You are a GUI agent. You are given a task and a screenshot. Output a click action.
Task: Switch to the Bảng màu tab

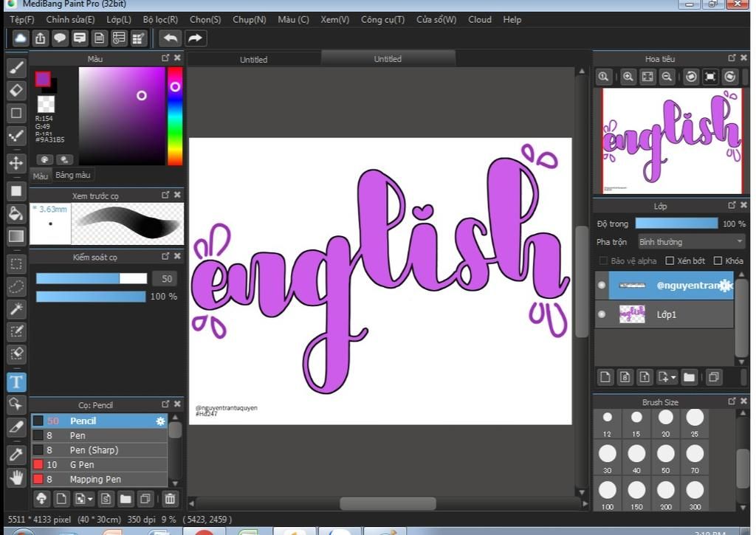pyautogui.click(x=73, y=175)
